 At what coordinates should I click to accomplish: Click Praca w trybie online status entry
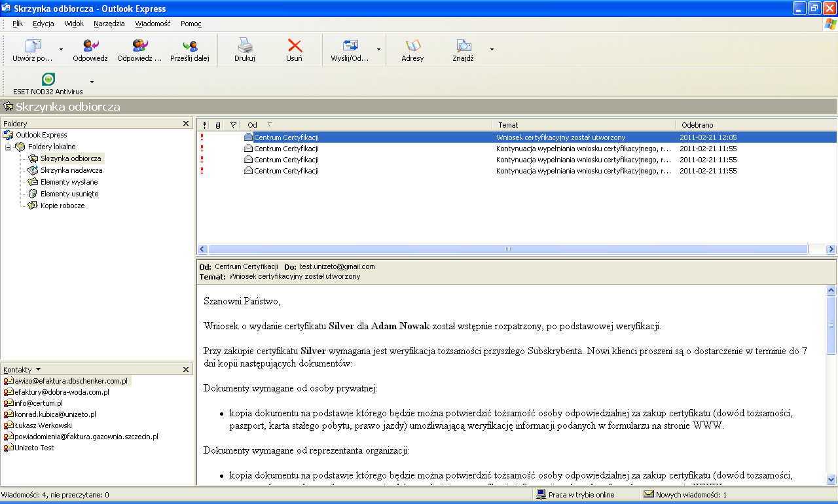coord(576,495)
